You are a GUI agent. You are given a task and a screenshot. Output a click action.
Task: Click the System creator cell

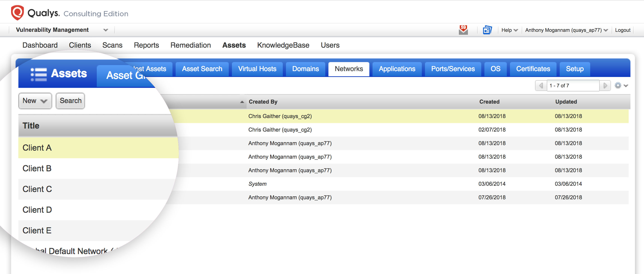click(x=257, y=184)
